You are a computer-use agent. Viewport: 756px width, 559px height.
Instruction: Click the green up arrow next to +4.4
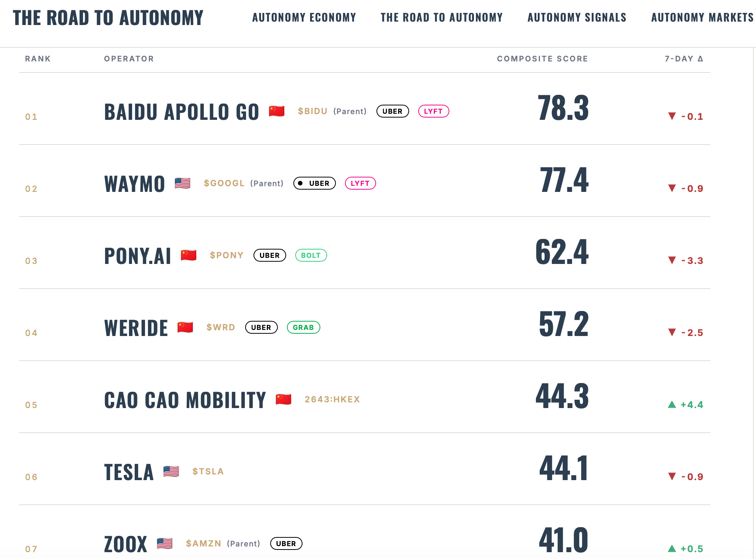(x=672, y=404)
